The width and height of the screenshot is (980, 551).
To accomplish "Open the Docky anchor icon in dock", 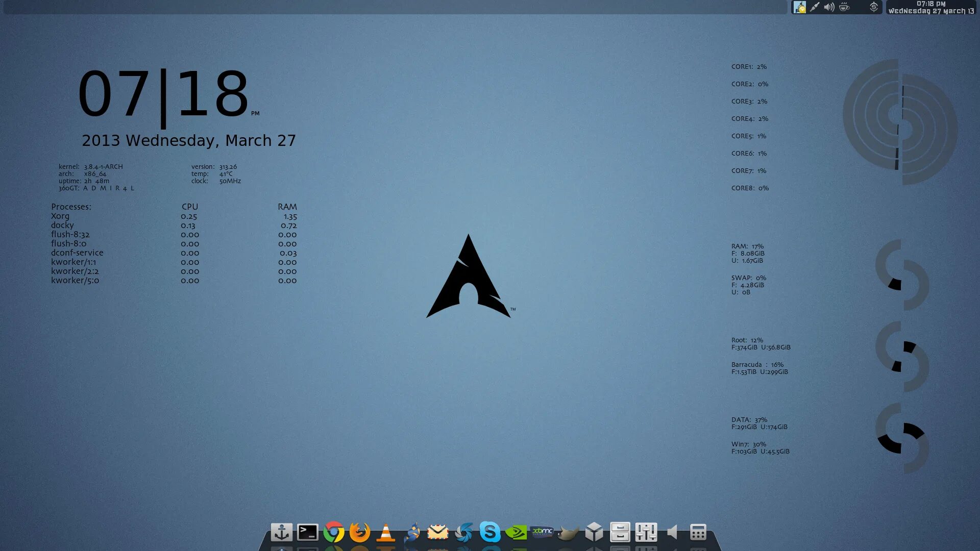I will point(281,532).
